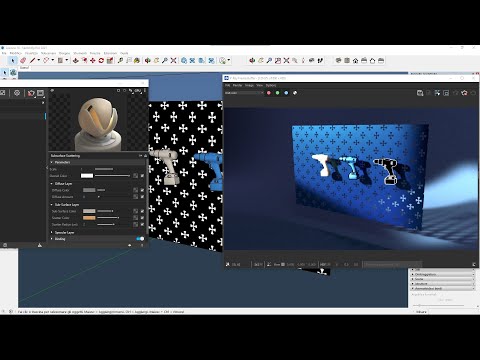Screen dimensions: 480x360
Task: Toggle the Diffuse amount texture checkbox
Action: [142, 197]
